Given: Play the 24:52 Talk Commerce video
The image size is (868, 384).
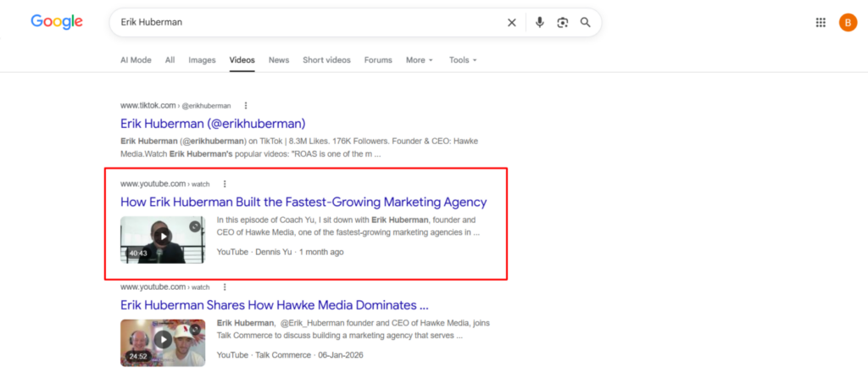Looking at the screenshot, I should 163,340.
